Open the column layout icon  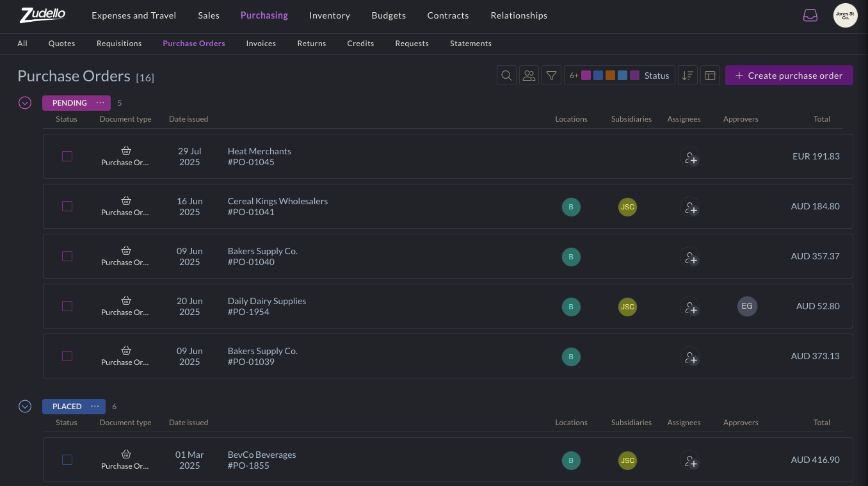[x=710, y=76]
